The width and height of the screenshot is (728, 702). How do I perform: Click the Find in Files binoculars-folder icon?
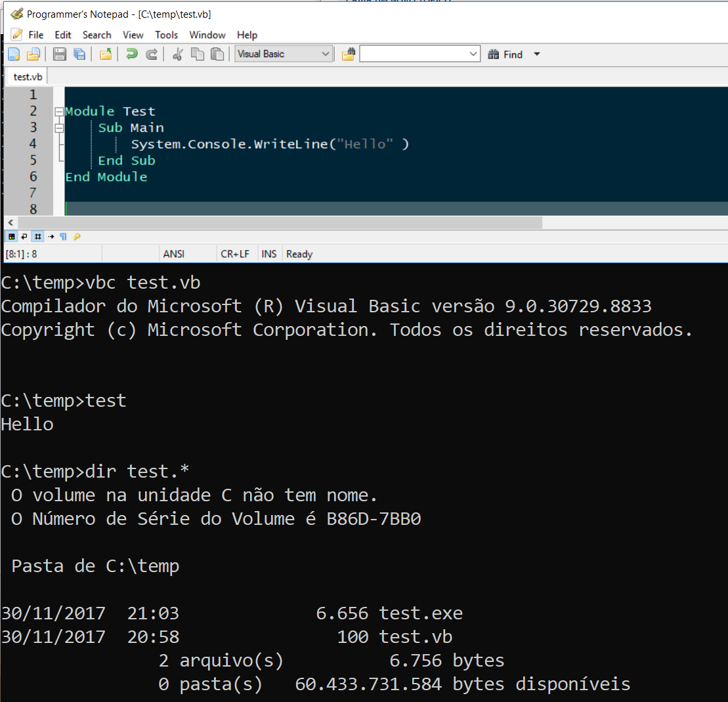349,54
